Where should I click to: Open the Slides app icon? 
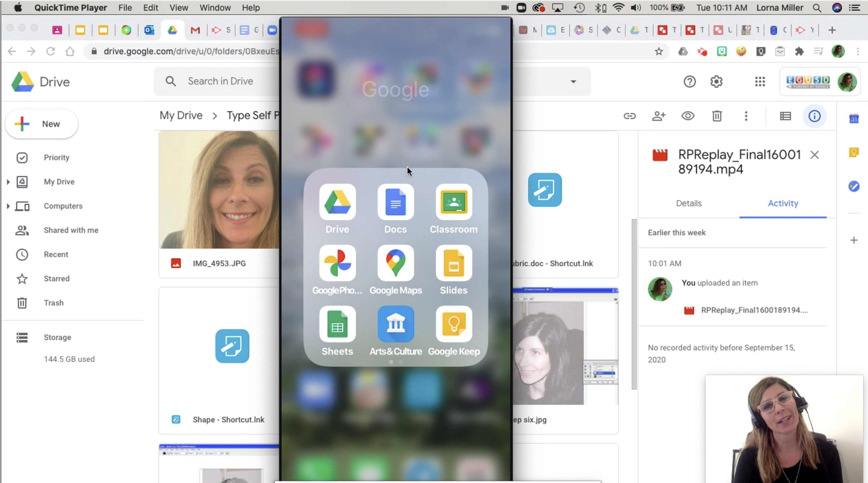coord(454,263)
